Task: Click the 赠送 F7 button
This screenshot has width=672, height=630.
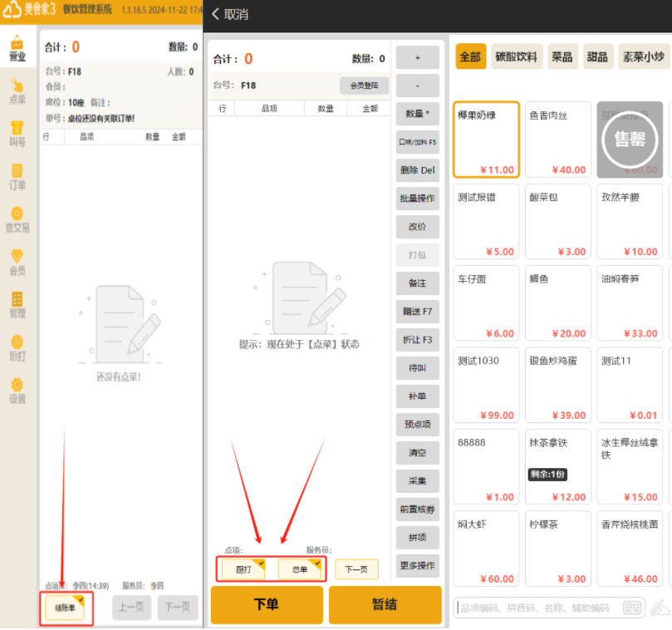Action: coord(418,312)
